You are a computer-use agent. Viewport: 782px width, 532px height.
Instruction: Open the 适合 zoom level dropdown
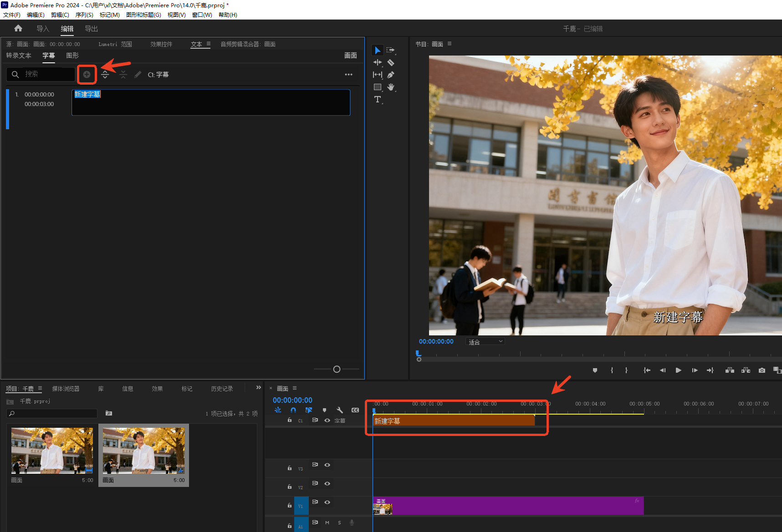(x=486, y=342)
